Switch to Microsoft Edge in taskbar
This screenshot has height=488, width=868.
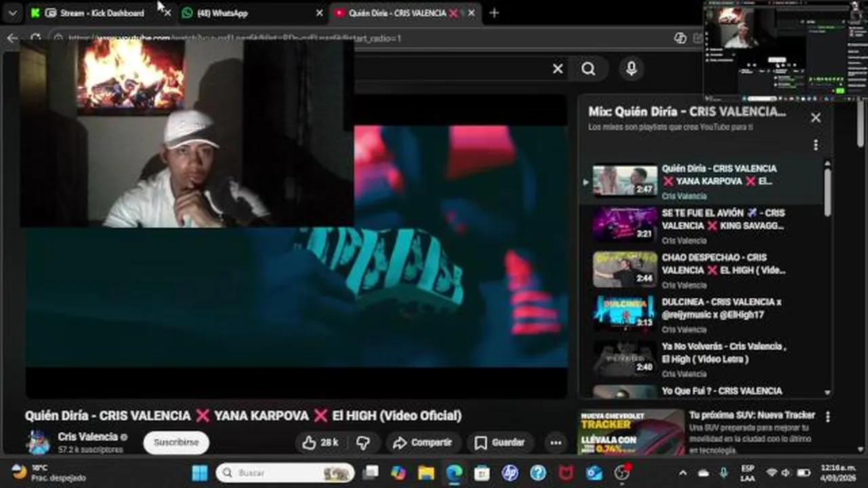[454, 472]
